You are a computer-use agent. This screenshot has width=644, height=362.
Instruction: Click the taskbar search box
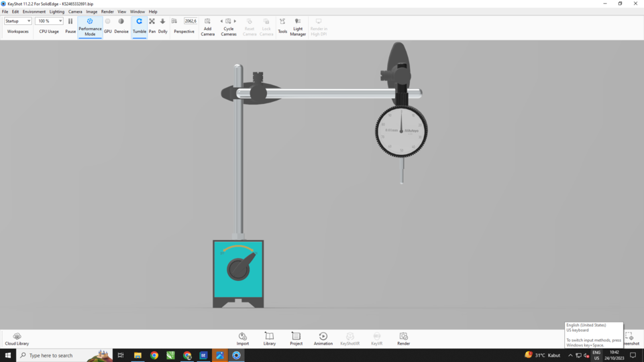click(x=64, y=355)
